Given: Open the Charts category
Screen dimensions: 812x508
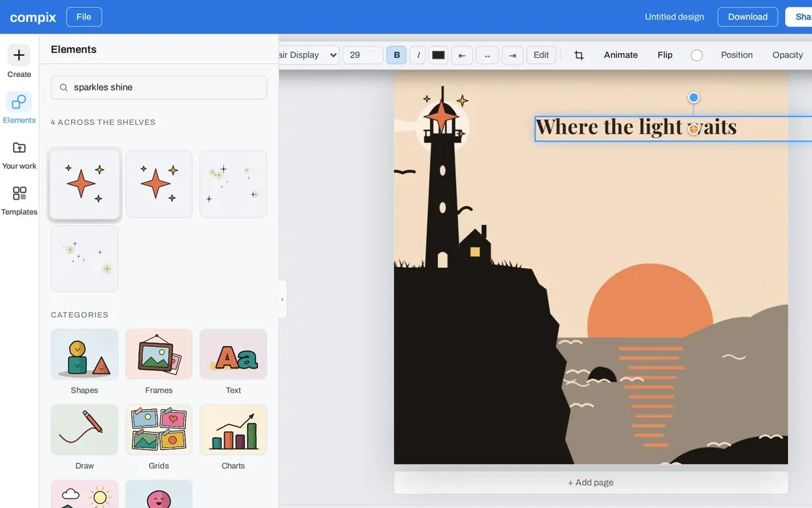Looking at the screenshot, I should point(233,430).
